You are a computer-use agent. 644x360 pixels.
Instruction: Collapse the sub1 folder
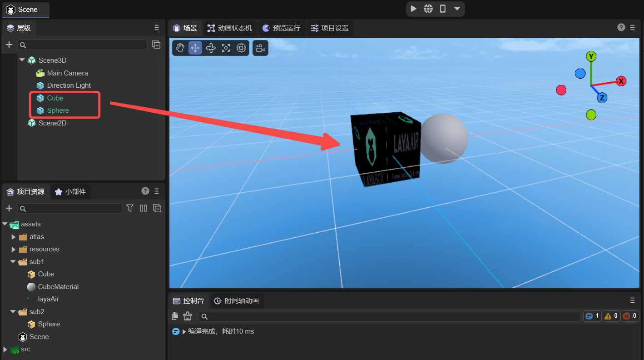13,262
